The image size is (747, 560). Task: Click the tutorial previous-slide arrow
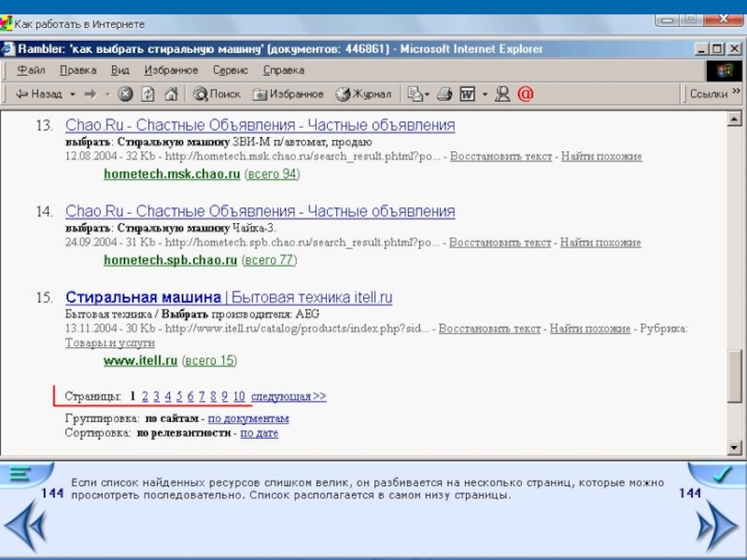click(x=26, y=526)
